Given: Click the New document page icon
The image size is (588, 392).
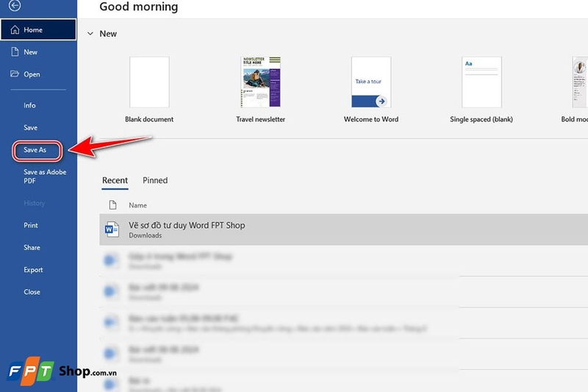Looking at the screenshot, I should [x=15, y=52].
